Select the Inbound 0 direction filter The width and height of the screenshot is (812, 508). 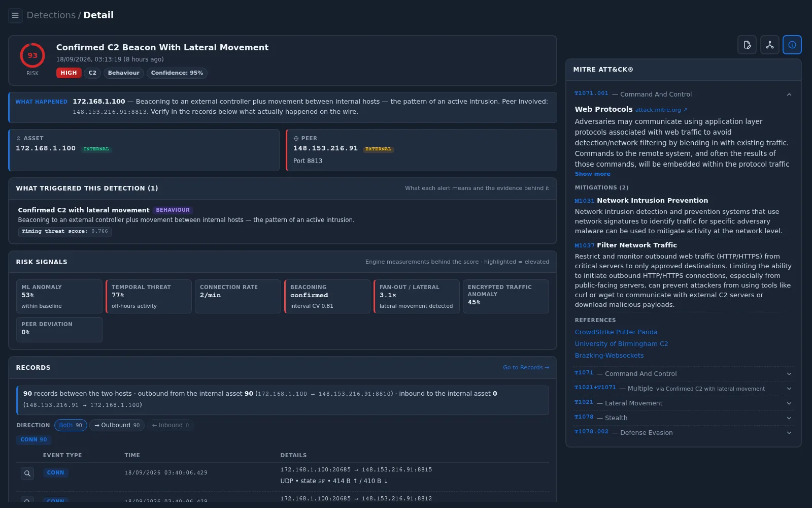tap(171, 425)
